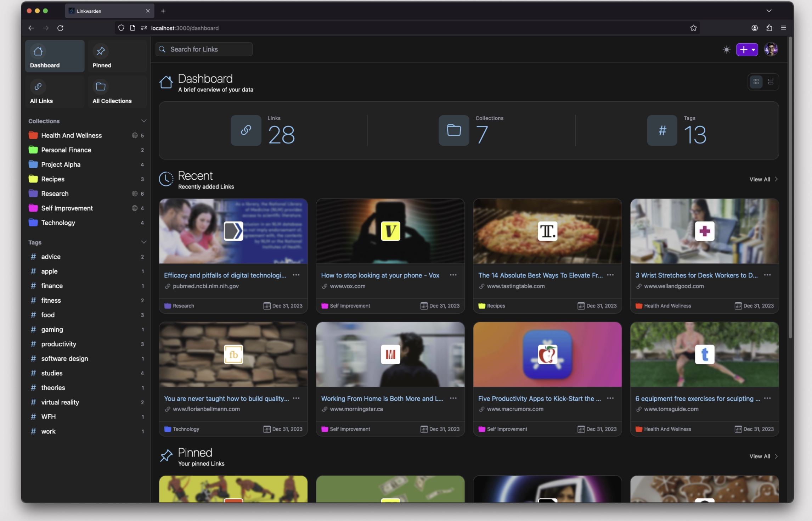
Task: Open the purple plus new link dropdown
Action: (747, 50)
